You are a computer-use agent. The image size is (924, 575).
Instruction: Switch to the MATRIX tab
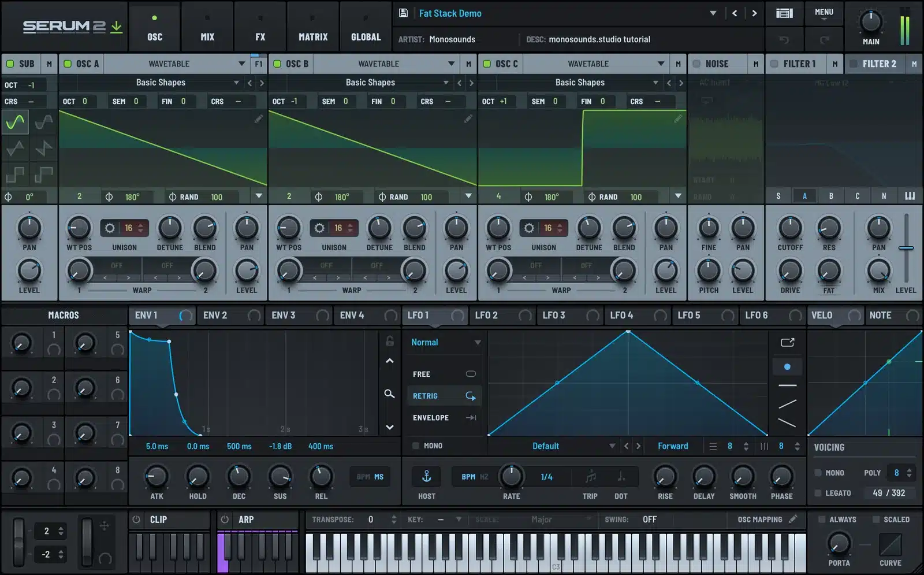tap(313, 26)
